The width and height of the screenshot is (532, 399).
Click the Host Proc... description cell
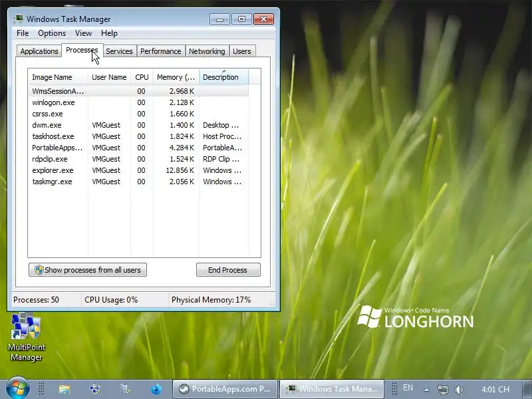[222, 136]
